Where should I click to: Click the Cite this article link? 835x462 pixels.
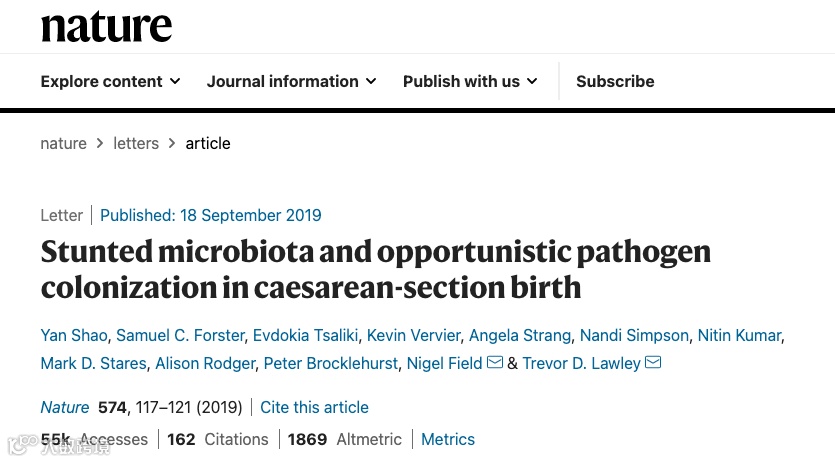(314, 407)
